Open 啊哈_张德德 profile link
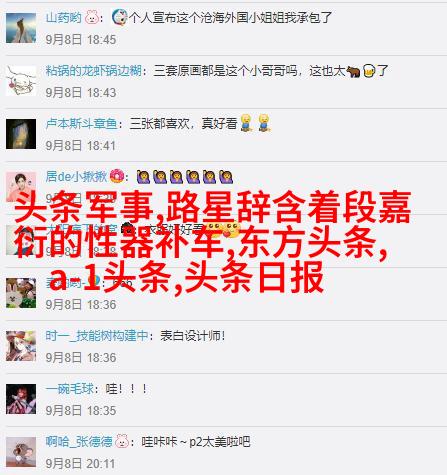 coord(79,442)
